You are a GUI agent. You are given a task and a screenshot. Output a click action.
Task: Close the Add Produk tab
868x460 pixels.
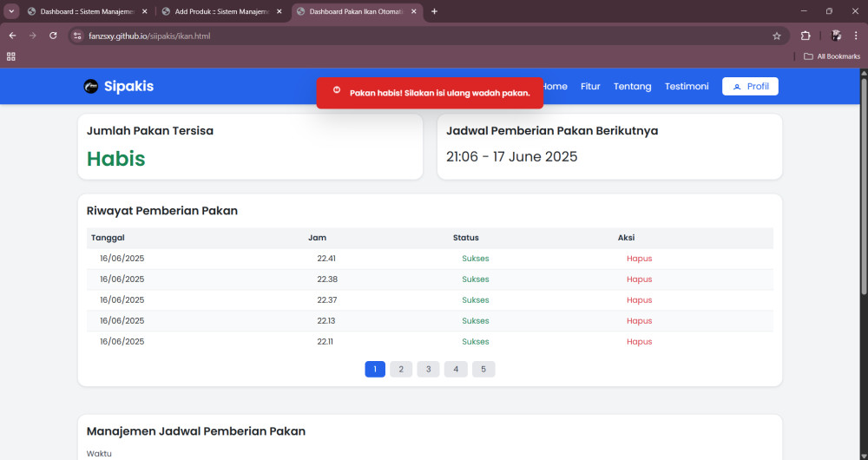[279, 11]
